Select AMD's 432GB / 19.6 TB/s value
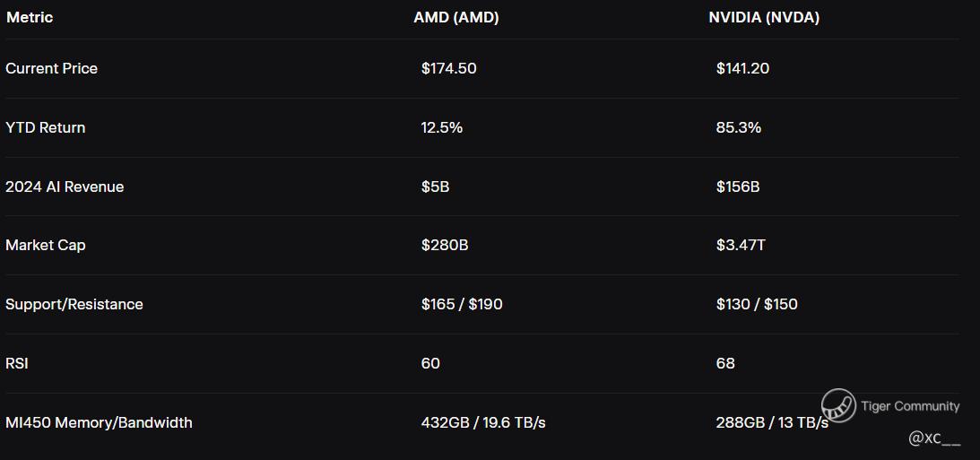The width and height of the screenshot is (980, 460). pyautogui.click(x=483, y=422)
